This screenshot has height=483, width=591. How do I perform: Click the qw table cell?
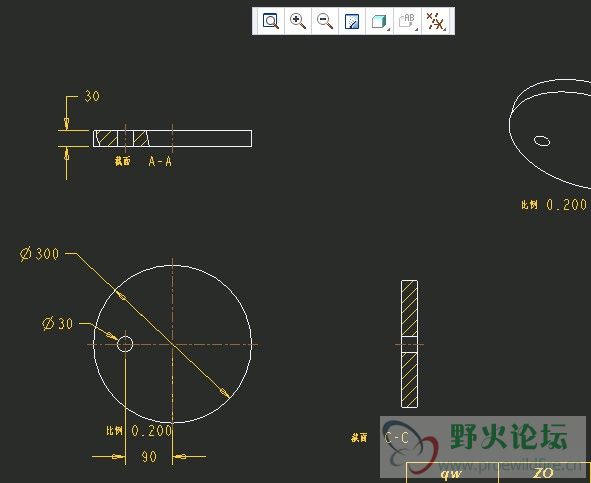pos(452,474)
